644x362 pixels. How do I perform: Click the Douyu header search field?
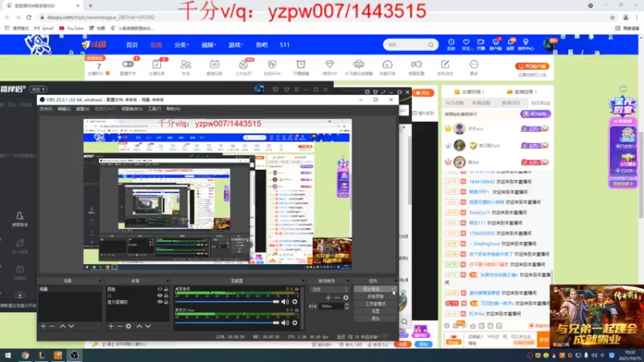[x=407, y=45]
